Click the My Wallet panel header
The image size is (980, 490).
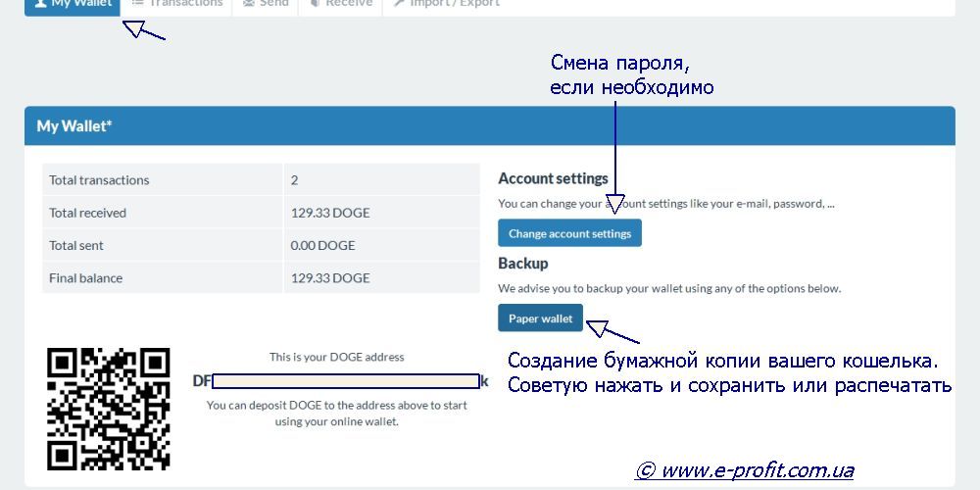coord(489,126)
